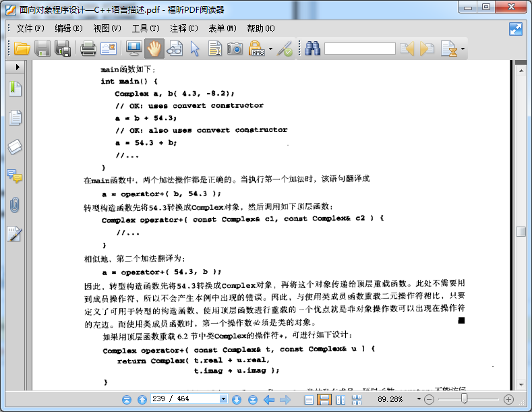Click the zoom slider handle
Screen dimensions: 532x412
coord(464,399)
